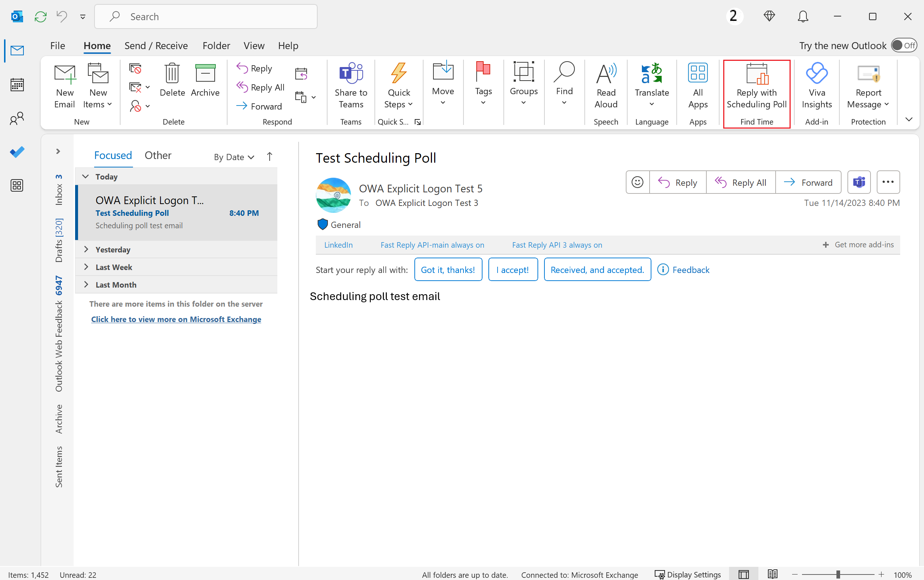The image size is (924, 580).
Task: Open the By Date sorting dropdown
Action: coord(233,155)
